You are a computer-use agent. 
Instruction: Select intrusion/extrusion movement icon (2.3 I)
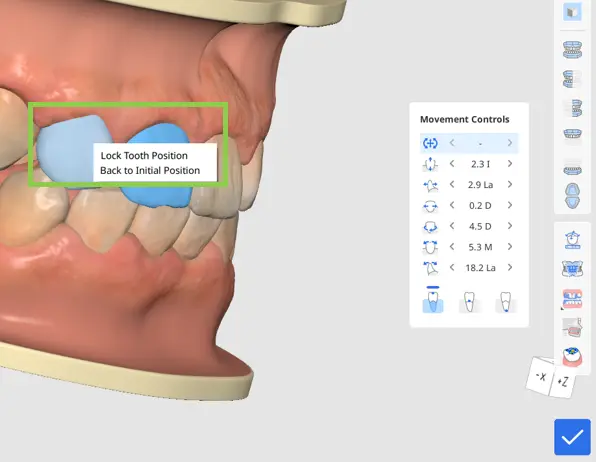coord(430,164)
